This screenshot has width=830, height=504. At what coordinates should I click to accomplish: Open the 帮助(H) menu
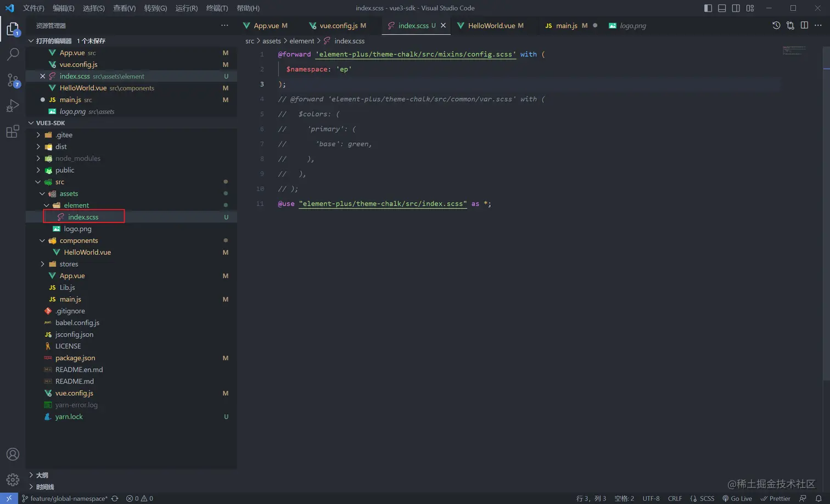click(x=248, y=8)
